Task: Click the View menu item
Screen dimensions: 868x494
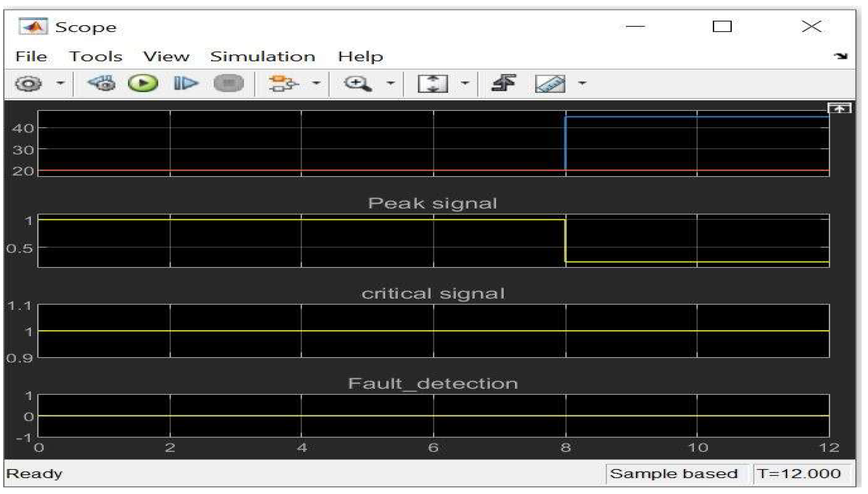Action: tap(166, 56)
